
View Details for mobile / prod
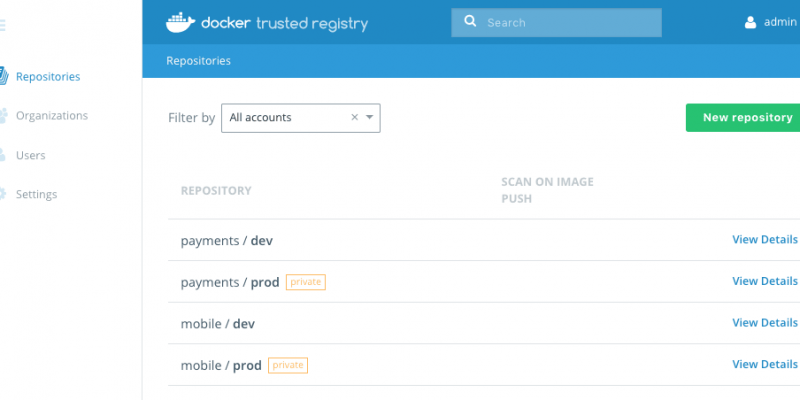765,364
